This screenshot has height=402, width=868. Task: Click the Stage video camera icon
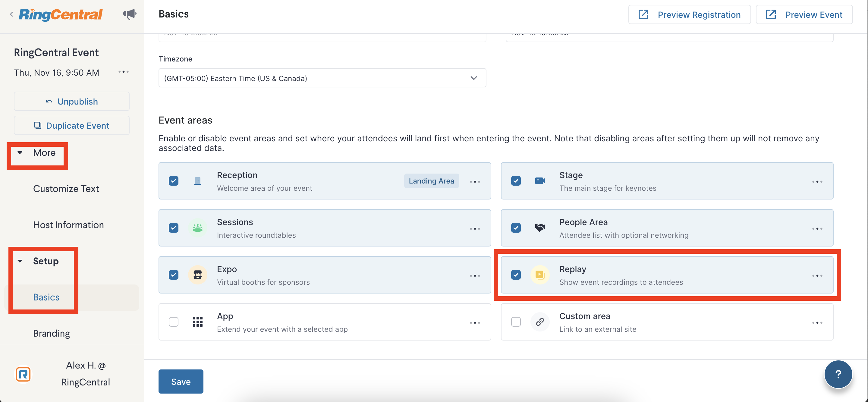tap(540, 181)
